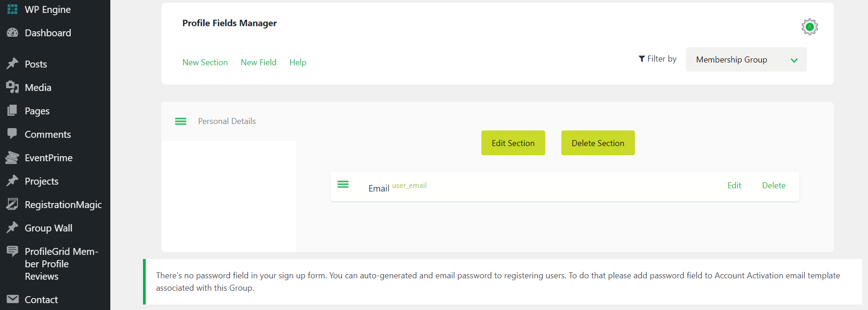
Task: Delete the Email profile field
Action: point(773,186)
